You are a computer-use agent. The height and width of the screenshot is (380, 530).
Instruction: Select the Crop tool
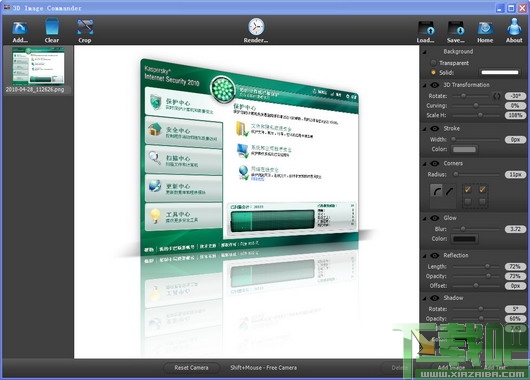click(x=85, y=31)
